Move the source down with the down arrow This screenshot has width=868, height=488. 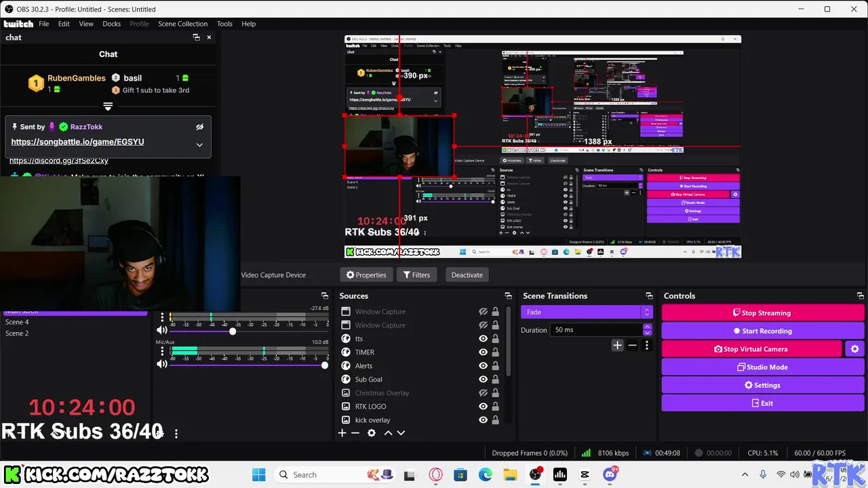coord(401,433)
